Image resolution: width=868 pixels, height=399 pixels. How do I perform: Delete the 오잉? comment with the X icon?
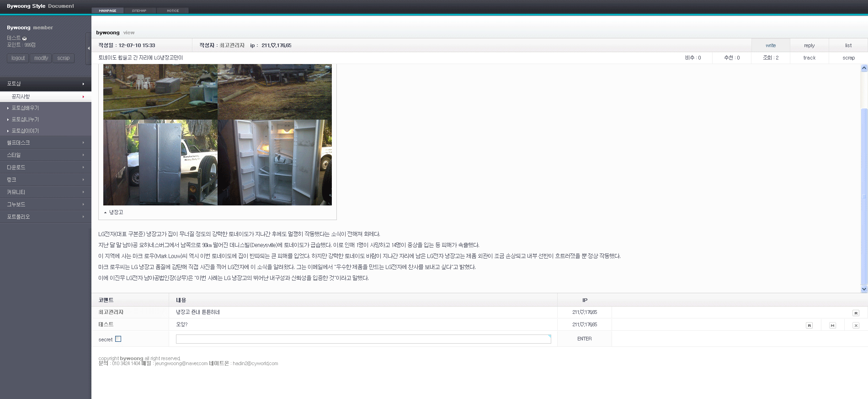pyautogui.click(x=856, y=325)
